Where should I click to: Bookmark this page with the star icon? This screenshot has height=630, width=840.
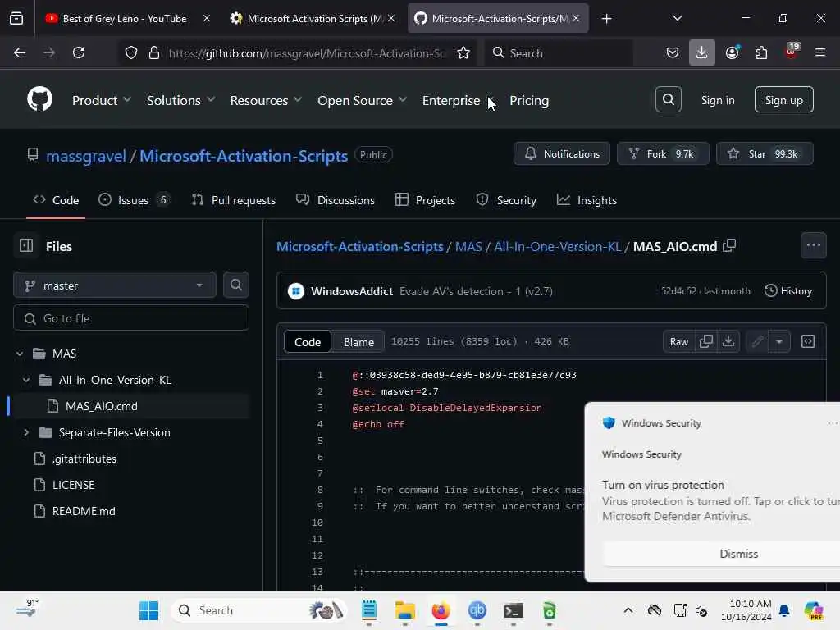pyautogui.click(x=463, y=52)
